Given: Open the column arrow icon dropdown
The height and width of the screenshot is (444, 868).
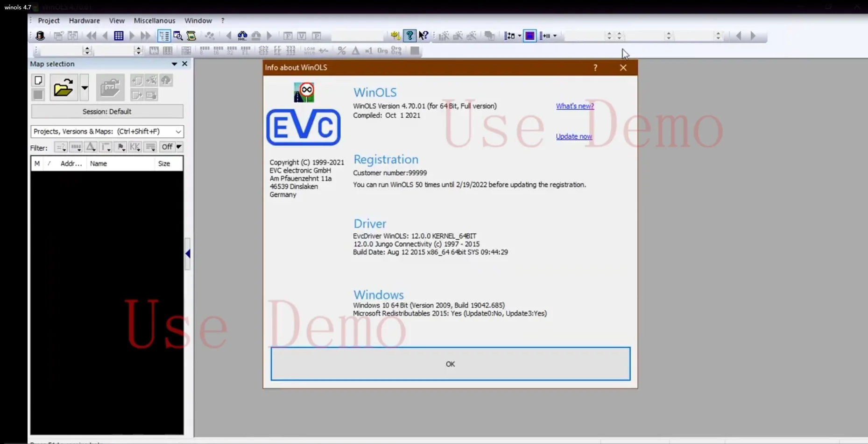Looking at the screenshot, I should tap(555, 36).
